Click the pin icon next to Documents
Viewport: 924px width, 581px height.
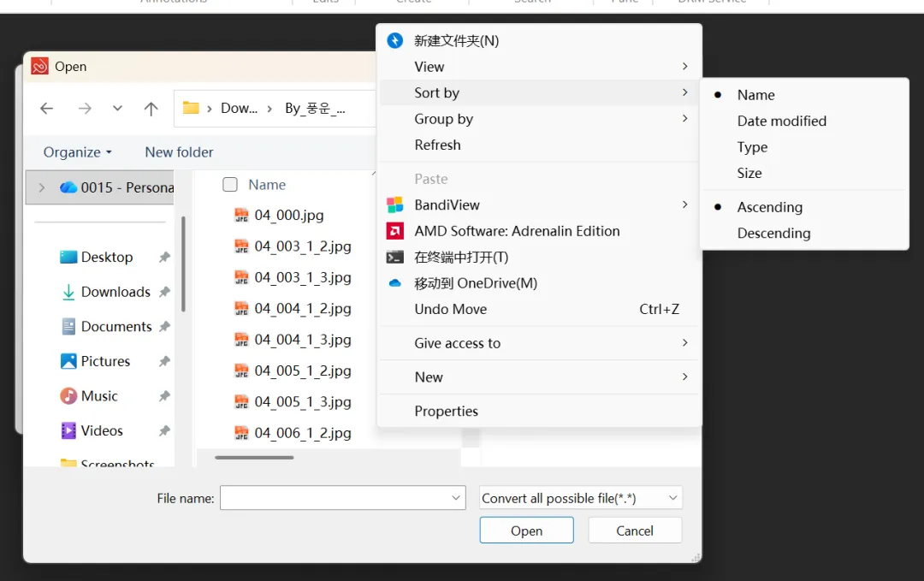click(x=164, y=327)
